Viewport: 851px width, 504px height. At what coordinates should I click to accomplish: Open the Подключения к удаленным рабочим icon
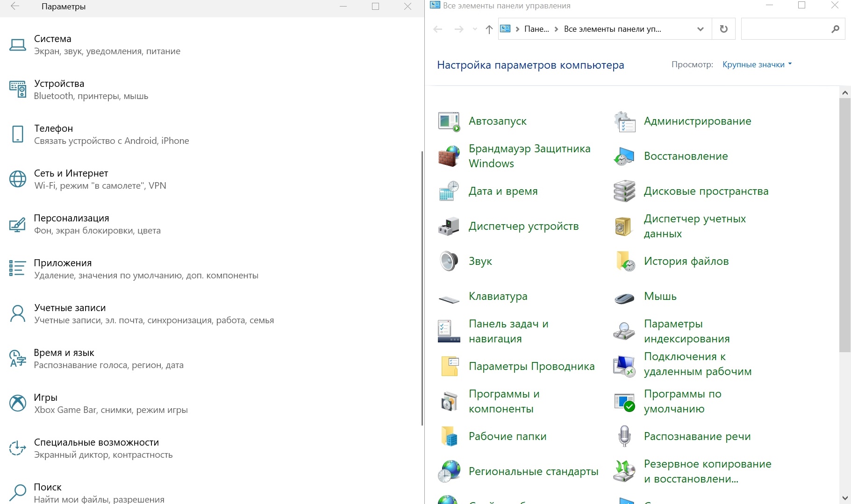(x=624, y=367)
